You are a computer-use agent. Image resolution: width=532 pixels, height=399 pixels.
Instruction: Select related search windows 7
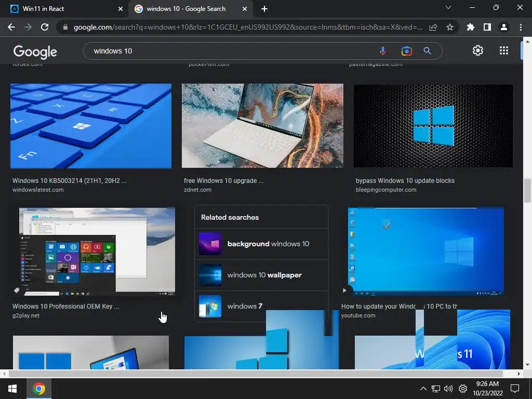pyautogui.click(x=262, y=306)
